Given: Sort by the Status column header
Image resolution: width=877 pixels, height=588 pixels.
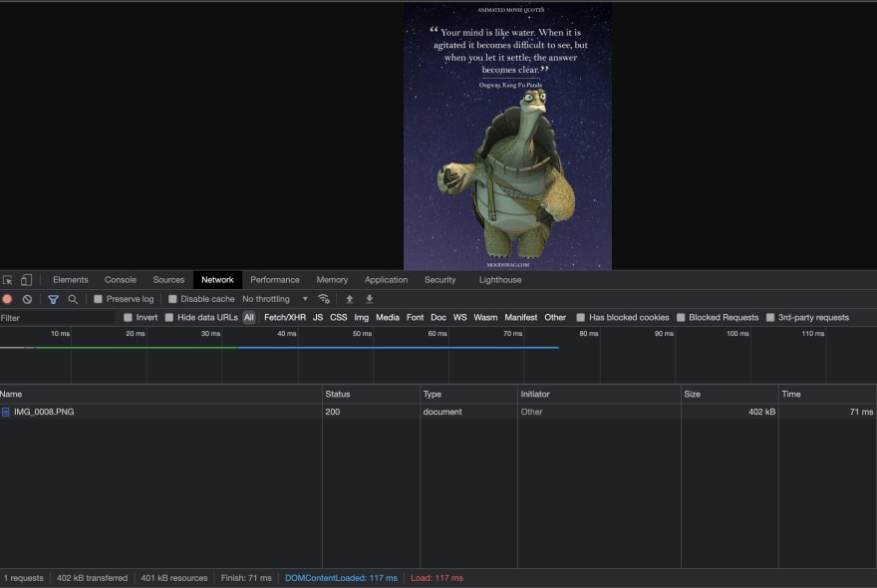Looking at the screenshot, I should [371, 394].
